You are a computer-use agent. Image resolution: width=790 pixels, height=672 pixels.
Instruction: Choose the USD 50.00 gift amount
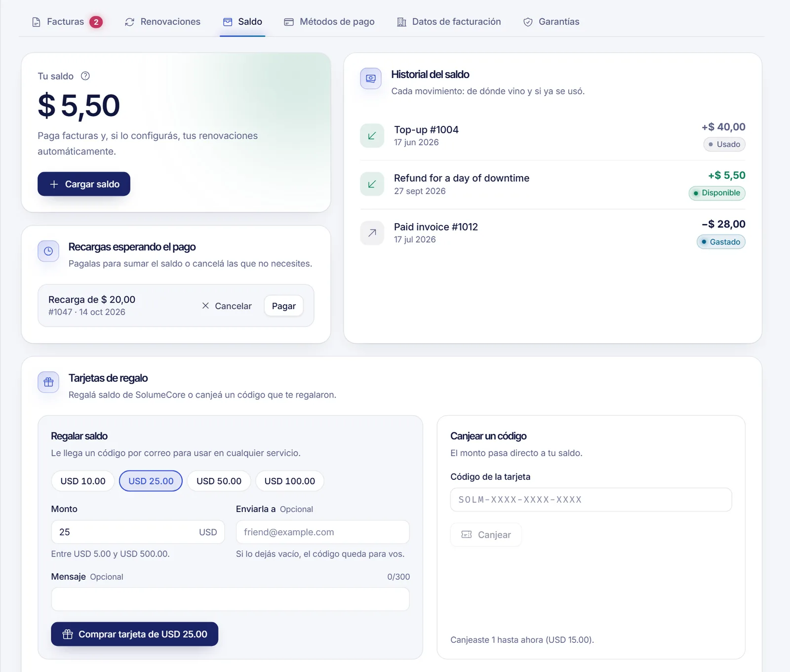click(x=219, y=481)
